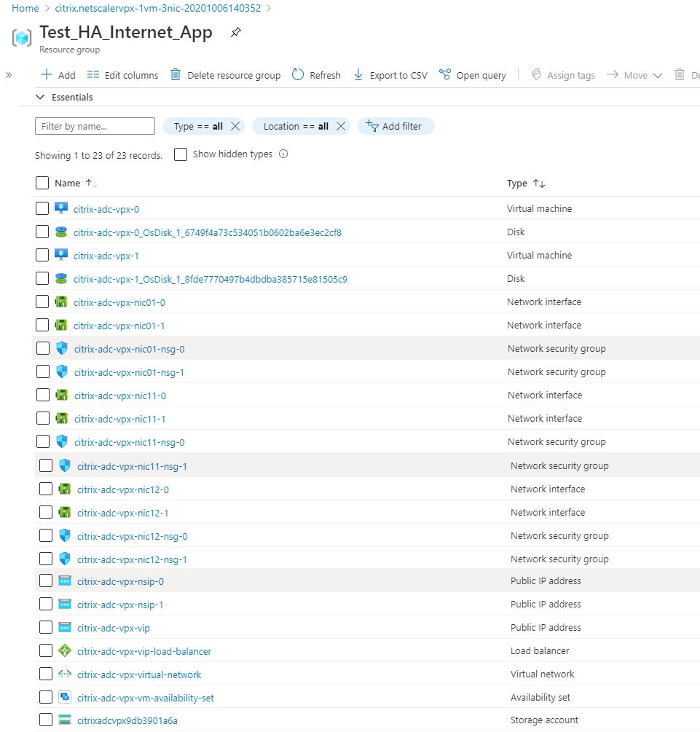The height and width of the screenshot is (732, 700).
Task: Export the list to CSV
Action: tap(390, 75)
